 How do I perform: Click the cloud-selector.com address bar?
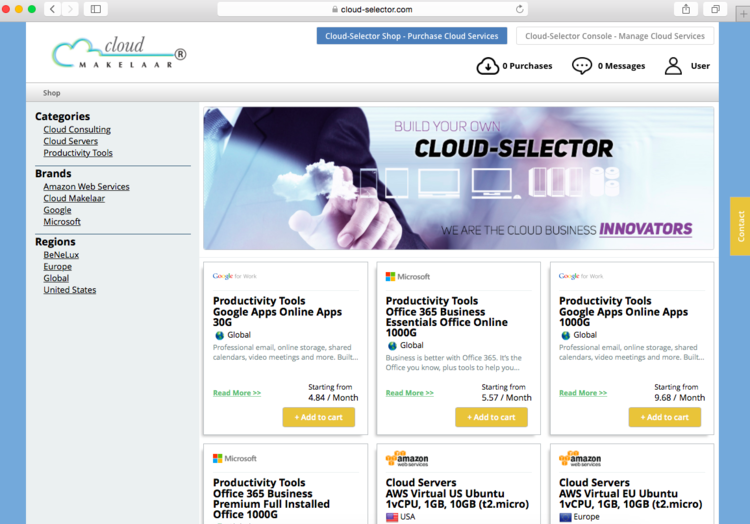click(373, 9)
